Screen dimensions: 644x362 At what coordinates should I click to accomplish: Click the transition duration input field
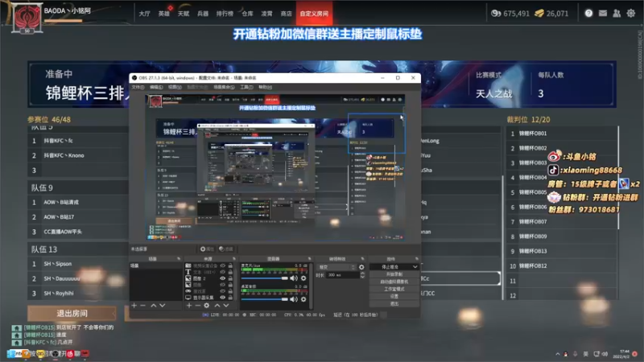click(343, 275)
